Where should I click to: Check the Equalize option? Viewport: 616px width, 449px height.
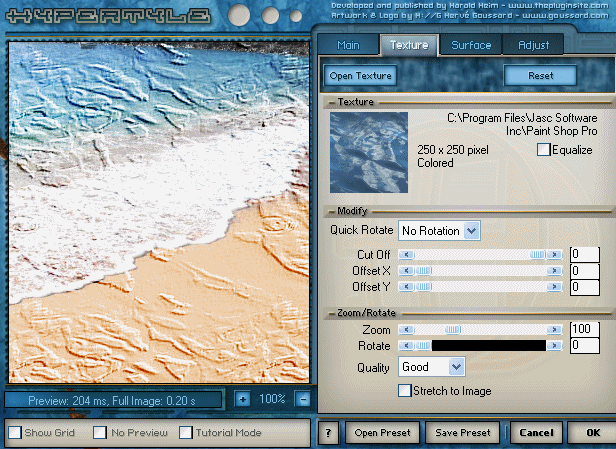click(544, 150)
